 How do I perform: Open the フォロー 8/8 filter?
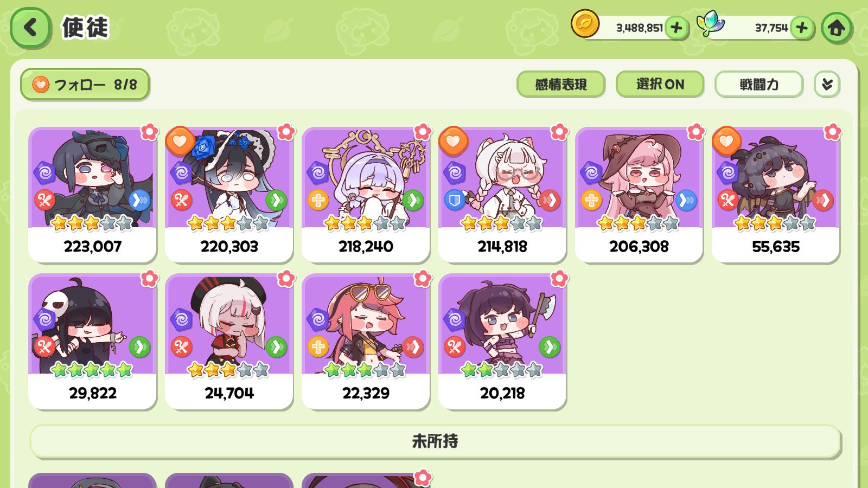(x=85, y=84)
